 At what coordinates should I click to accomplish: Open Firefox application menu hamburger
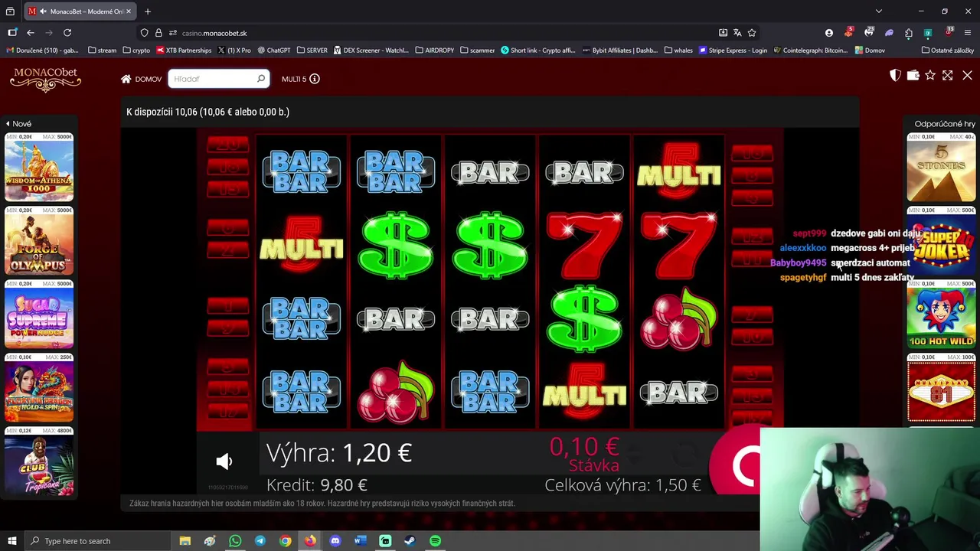click(969, 33)
